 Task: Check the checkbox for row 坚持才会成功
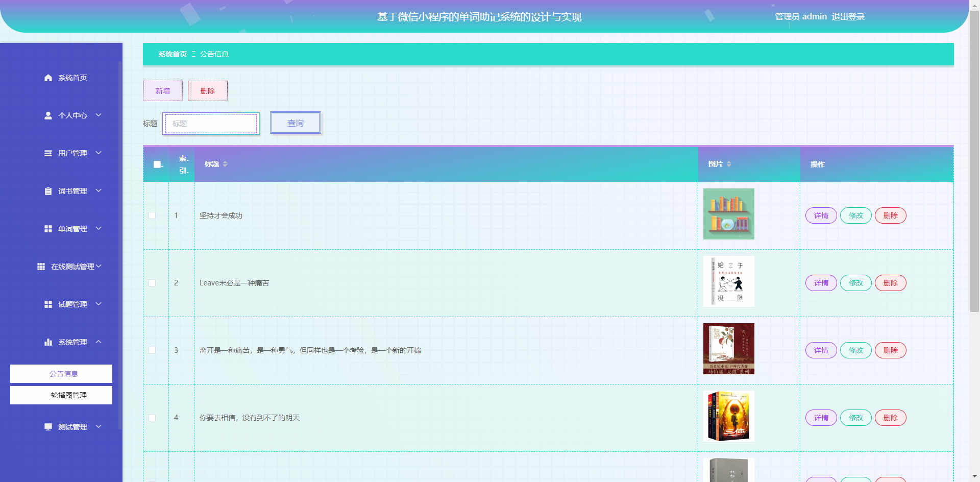point(152,215)
